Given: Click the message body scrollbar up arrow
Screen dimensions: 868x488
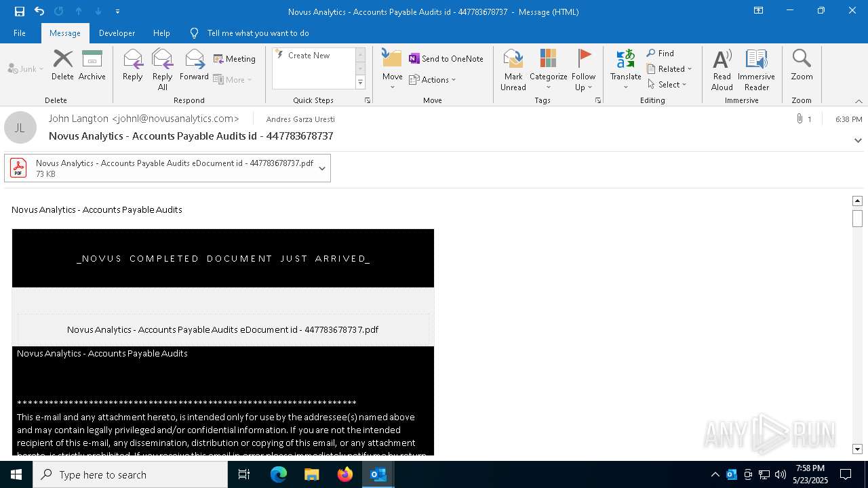Looking at the screenshot, I should point(857,201).
